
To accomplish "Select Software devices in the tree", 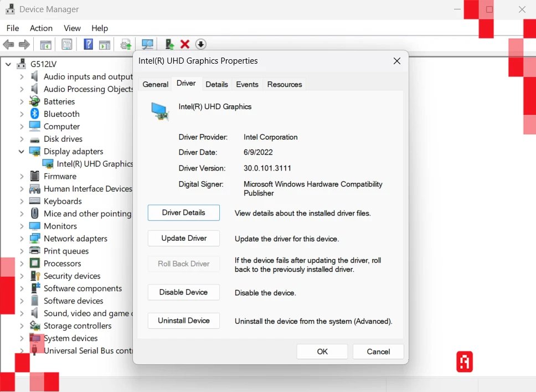I will (x=73, y=301).
